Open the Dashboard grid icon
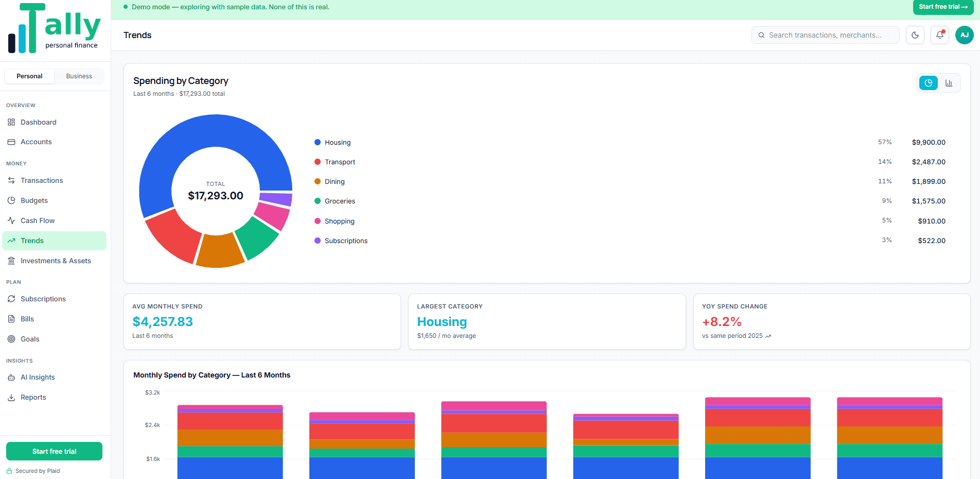 [11, 122]
